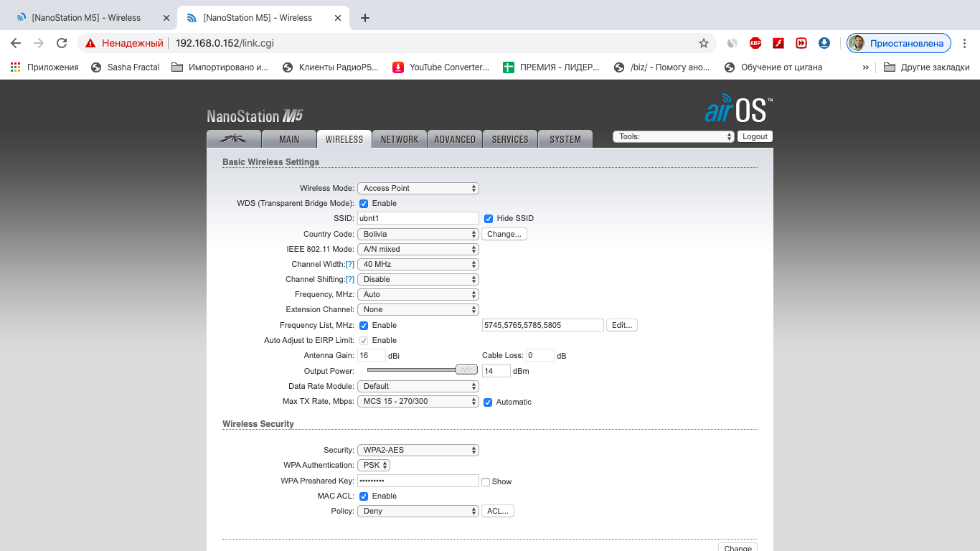Switch to the SYSTEM tab
Image resolution: width=980 pixels, height=551 pixels.
(x=565, y=139)
